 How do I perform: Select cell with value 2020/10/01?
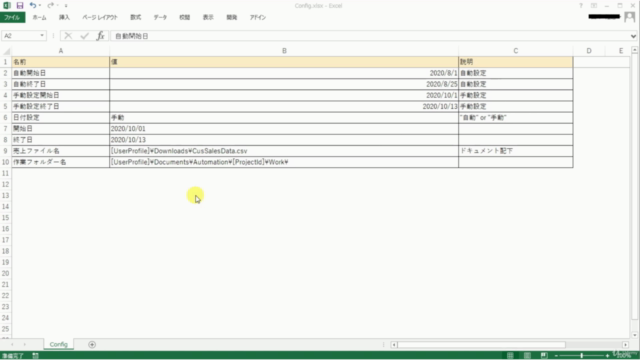(x=284, y=129)
